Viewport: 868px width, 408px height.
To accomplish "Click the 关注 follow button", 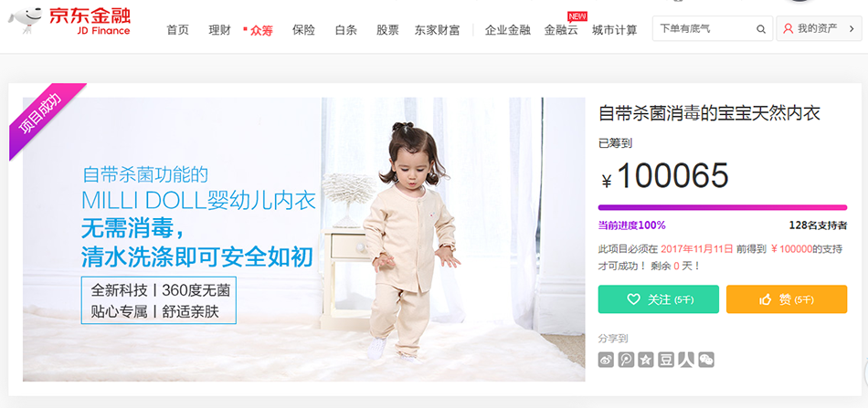I will [659, 299].
